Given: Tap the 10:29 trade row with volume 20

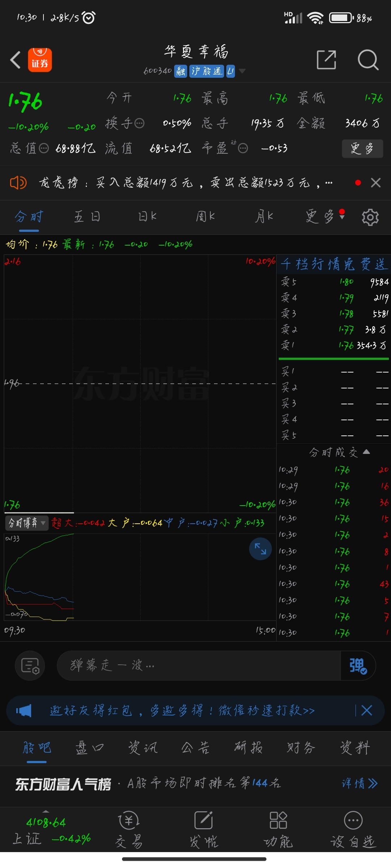Looking at the screenshot, I should pos(333,470).
